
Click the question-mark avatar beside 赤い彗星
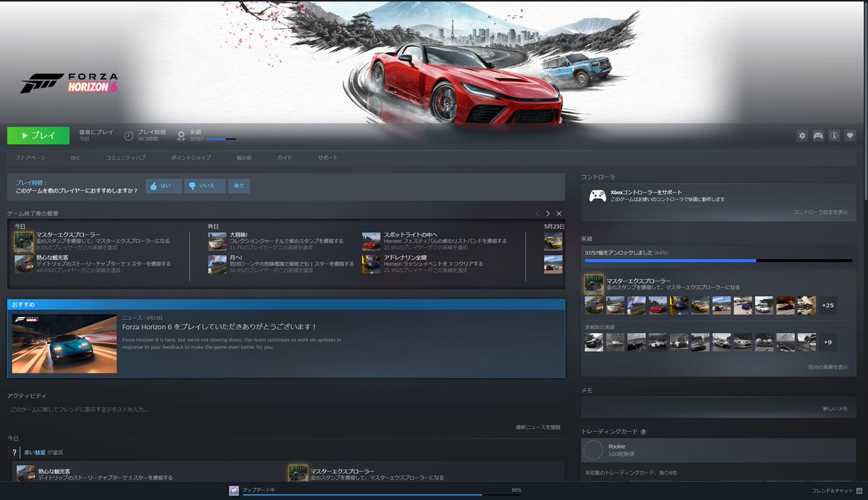[14, 452]
